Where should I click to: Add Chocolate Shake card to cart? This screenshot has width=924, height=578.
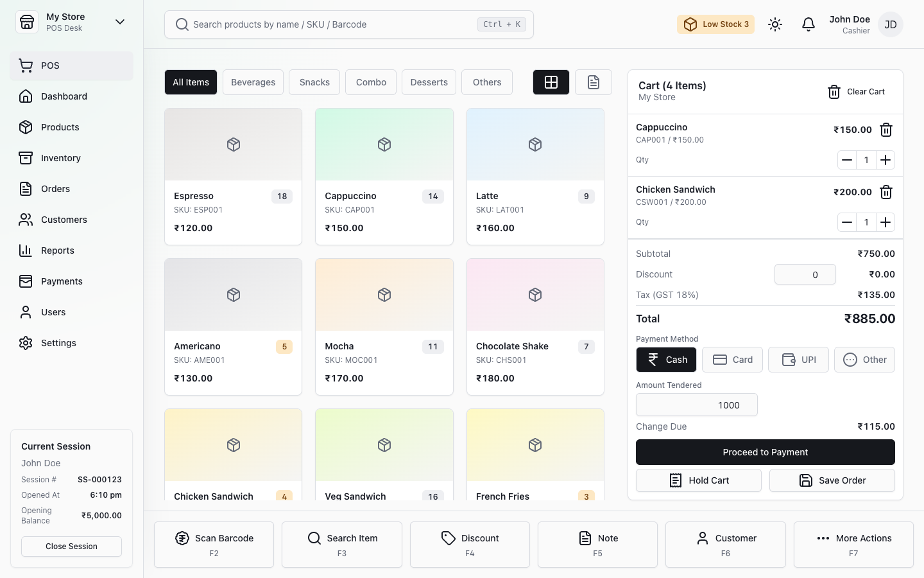pyautogui.click(x=535, y=327)
